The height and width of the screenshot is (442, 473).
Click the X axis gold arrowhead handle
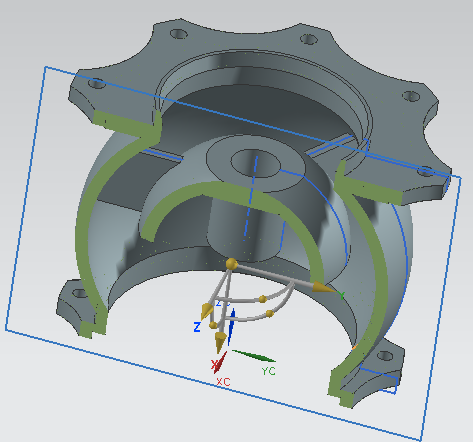tap(220, 341)
